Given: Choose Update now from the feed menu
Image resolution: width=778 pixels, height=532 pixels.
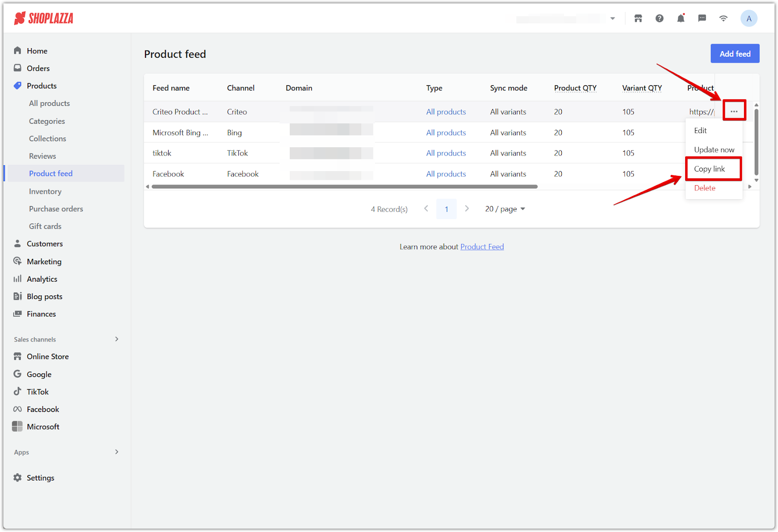Looking at the screenshot, I should click(x=713, y=150).
